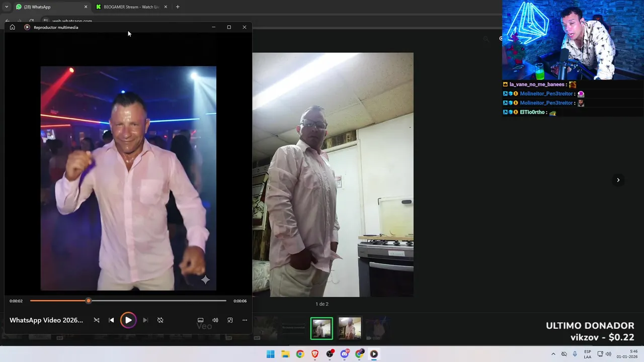Open network settings tray icon
Screen dimensions: 644x362
click(x=600, y=354)
